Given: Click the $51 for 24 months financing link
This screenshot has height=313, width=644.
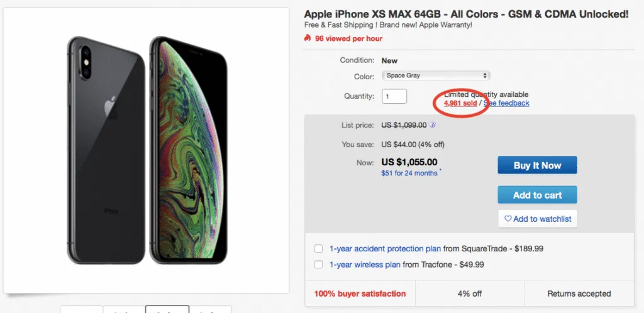Looking at the screenshot, I should [409, 173].
